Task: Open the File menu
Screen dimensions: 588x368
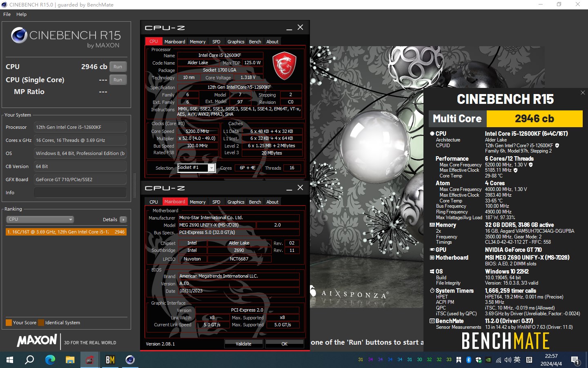Action: point(7,14)
